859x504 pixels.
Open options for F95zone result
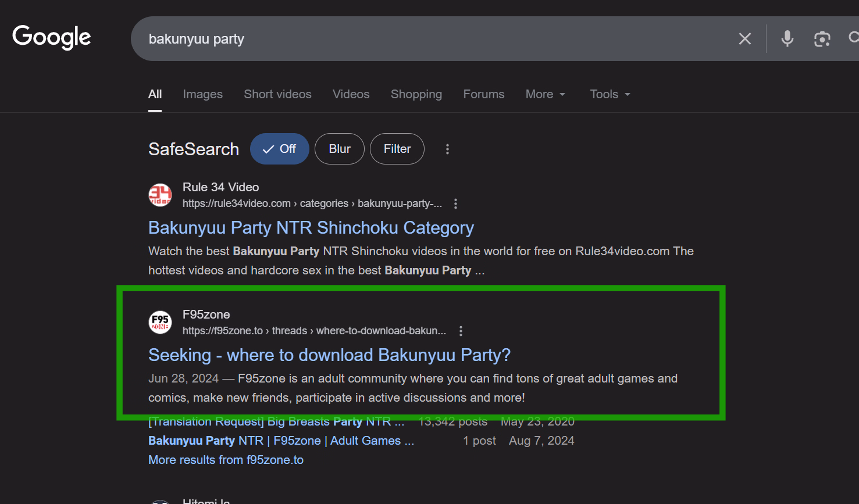pyautogui.click(x=461, y=331)
